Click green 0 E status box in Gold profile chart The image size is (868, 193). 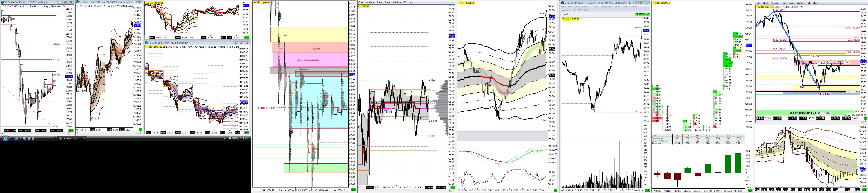(x=71, y=131)
